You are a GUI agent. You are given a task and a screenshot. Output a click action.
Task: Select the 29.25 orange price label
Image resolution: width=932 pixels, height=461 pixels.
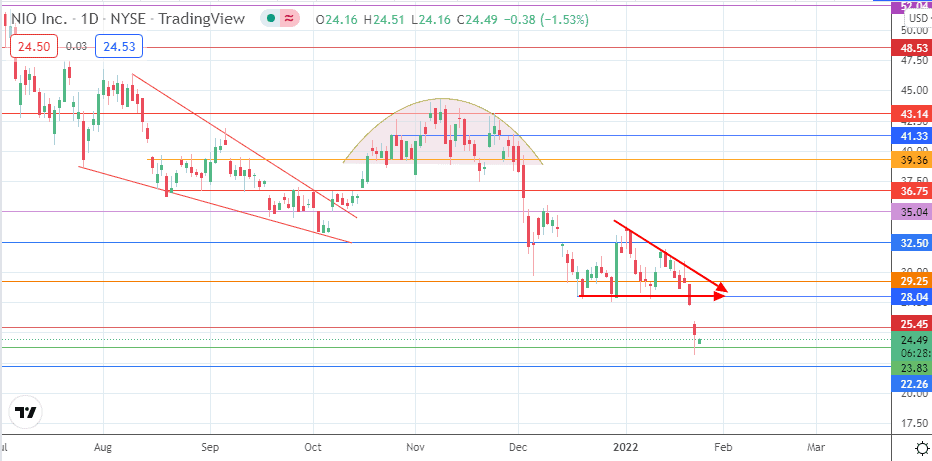click(912, 282)
